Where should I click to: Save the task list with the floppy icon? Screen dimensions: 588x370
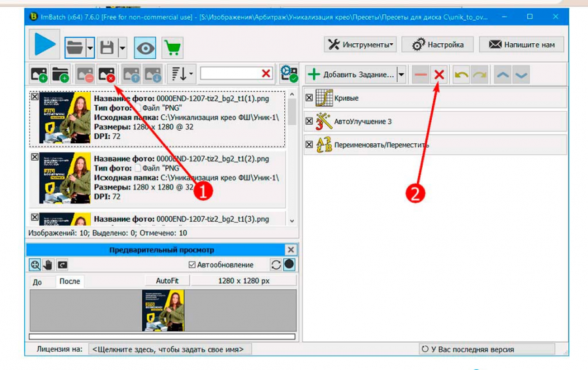pos(107,48)
